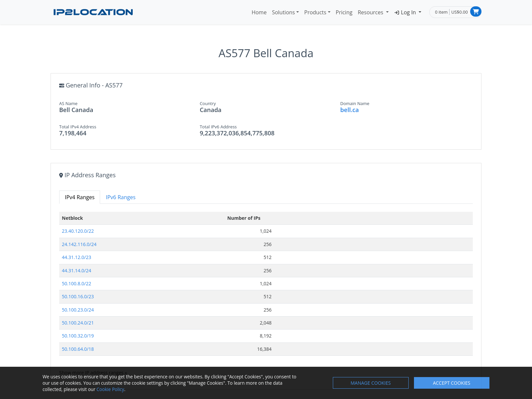This screenshot has width=532, height=399.
Task: Click the General Info server icon
Action: click(x=62, y=85)
